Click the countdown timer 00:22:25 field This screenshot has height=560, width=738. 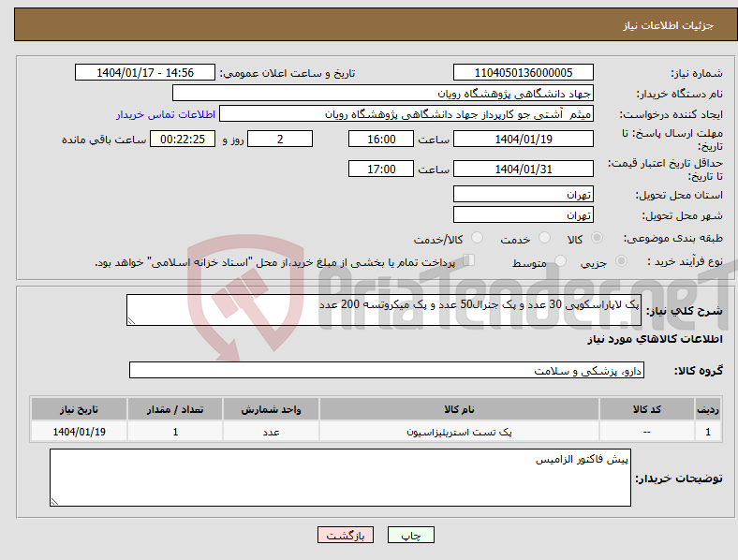coord(183,139)
